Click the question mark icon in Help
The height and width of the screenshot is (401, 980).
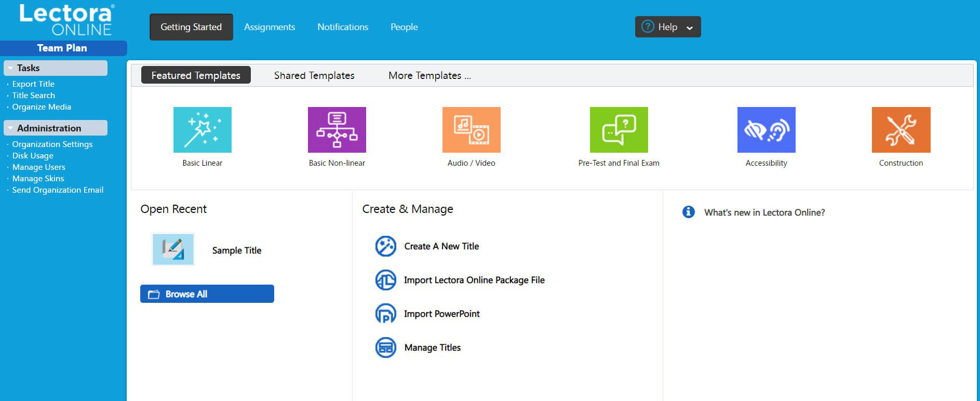[x=648, y=26]
